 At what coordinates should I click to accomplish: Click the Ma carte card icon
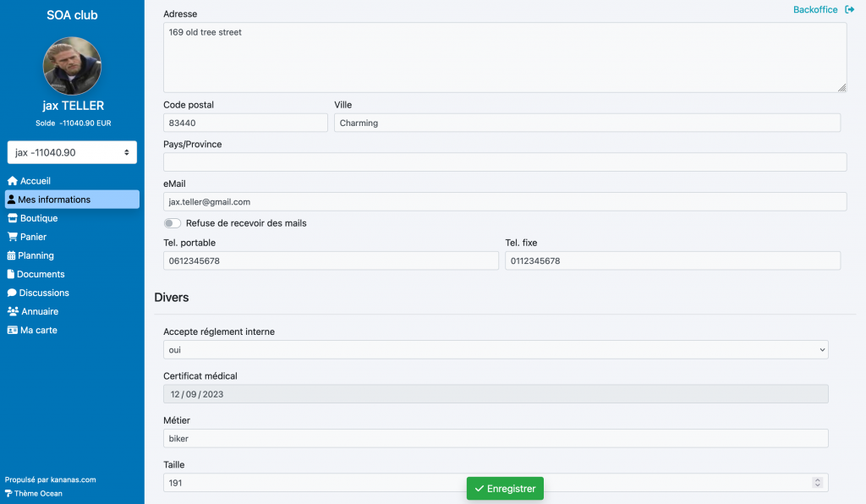coord(13,330)
